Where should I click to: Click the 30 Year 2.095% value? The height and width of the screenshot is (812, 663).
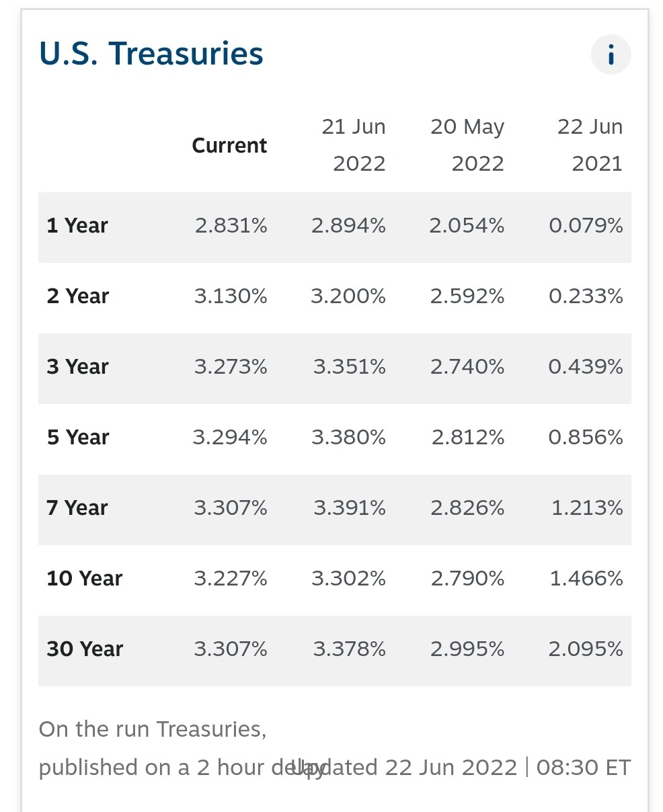point(586,649)
